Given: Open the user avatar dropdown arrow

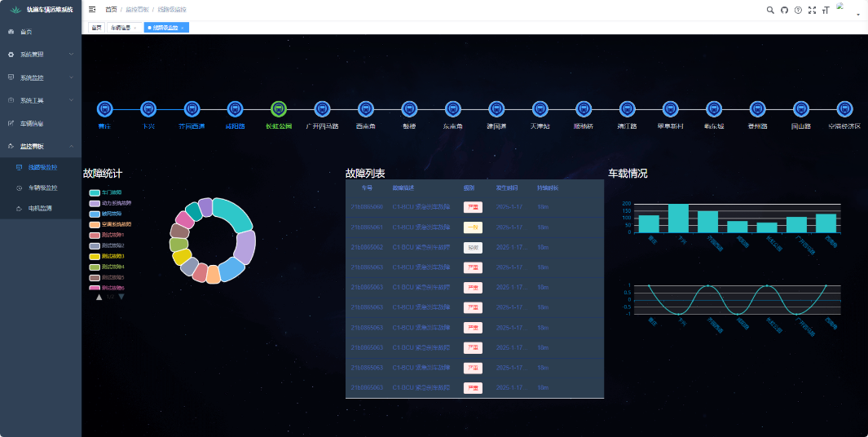Looking at the screenshot, I should (x=857, y=14).
